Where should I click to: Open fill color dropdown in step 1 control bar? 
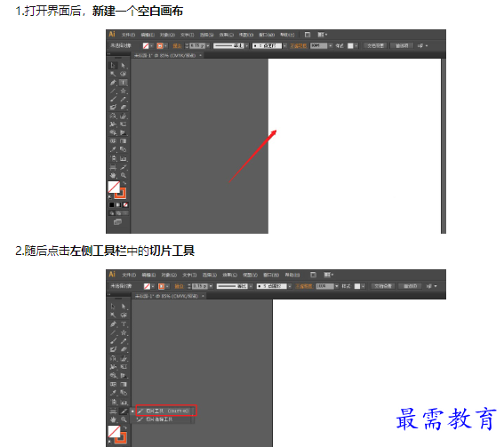click(152, 46)
